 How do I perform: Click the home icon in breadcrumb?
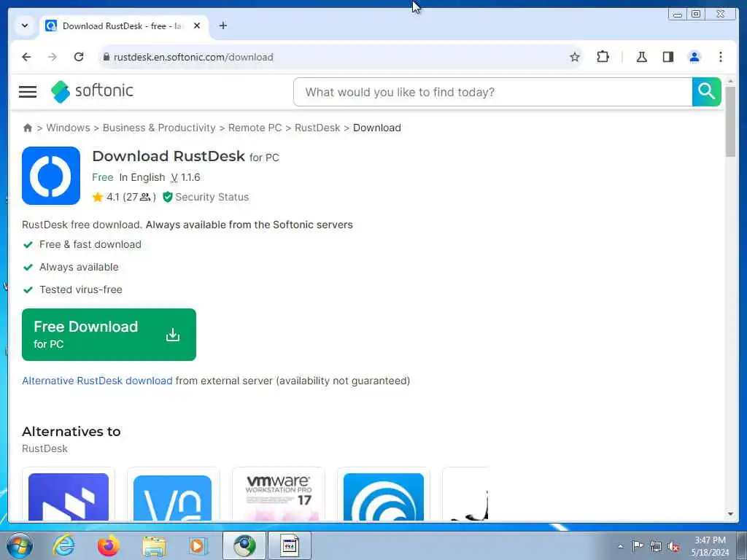tap(28, 128)
